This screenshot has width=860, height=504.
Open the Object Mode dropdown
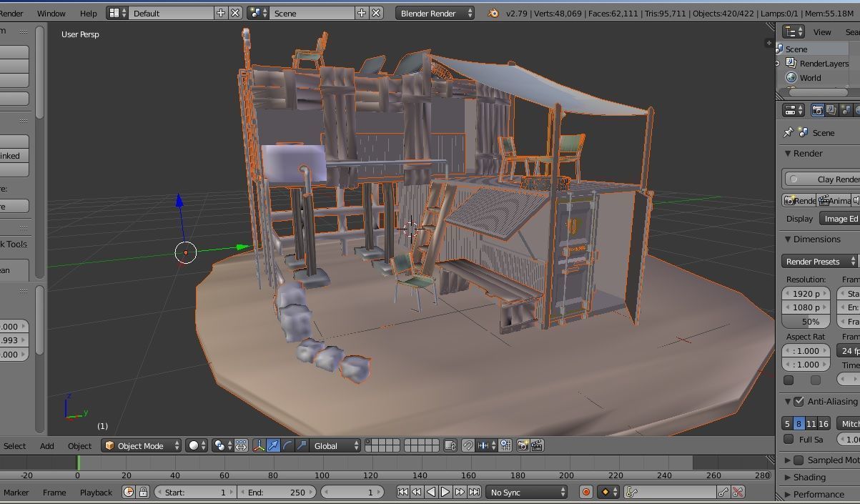[142, 445]
